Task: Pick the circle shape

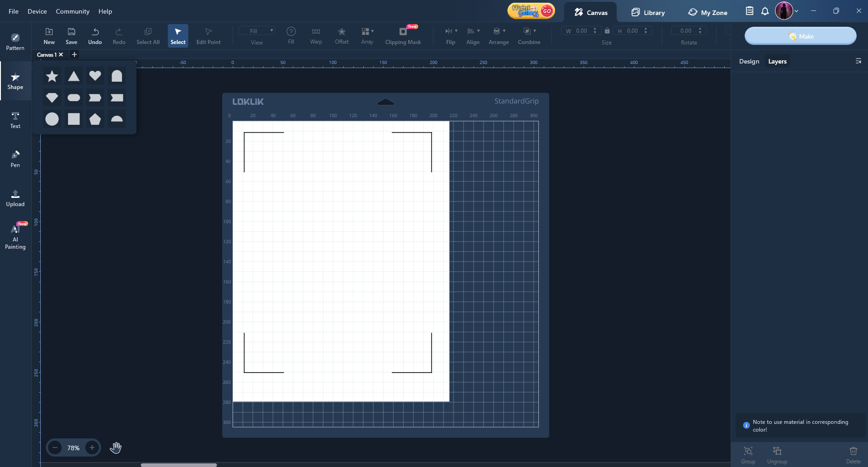Action: (x=52, y=119)
